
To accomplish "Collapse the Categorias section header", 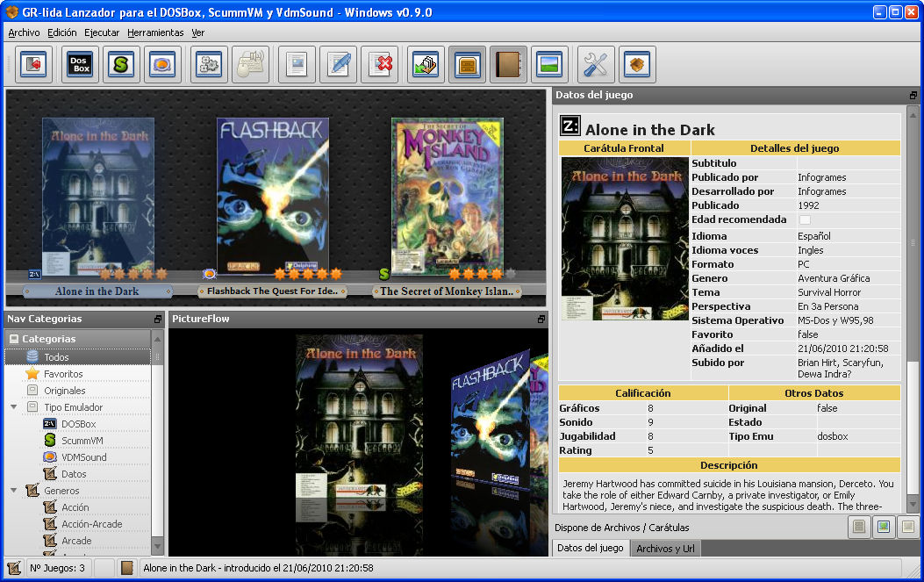I will [14, 339].
